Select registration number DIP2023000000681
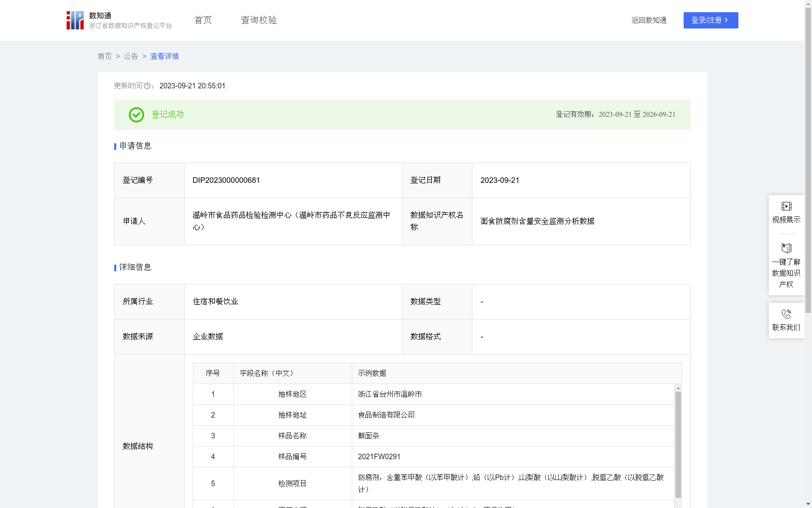 tap(226, 180)
